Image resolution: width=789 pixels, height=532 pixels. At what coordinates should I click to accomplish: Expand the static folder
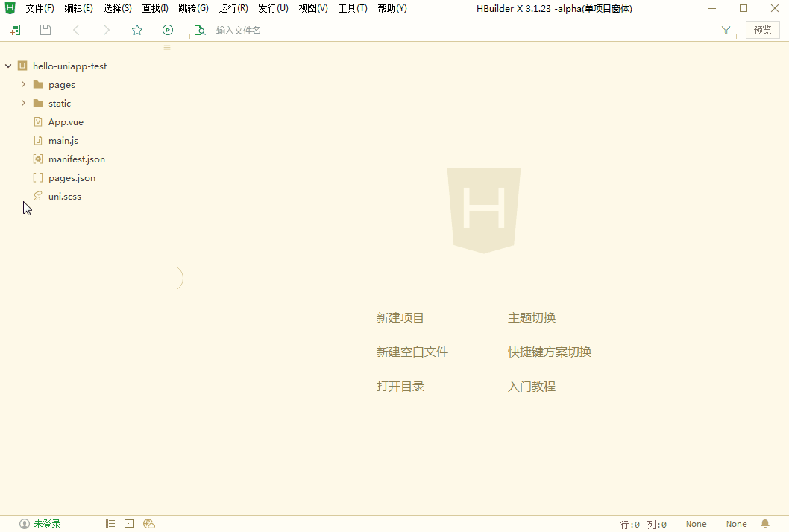pos(23,103)
